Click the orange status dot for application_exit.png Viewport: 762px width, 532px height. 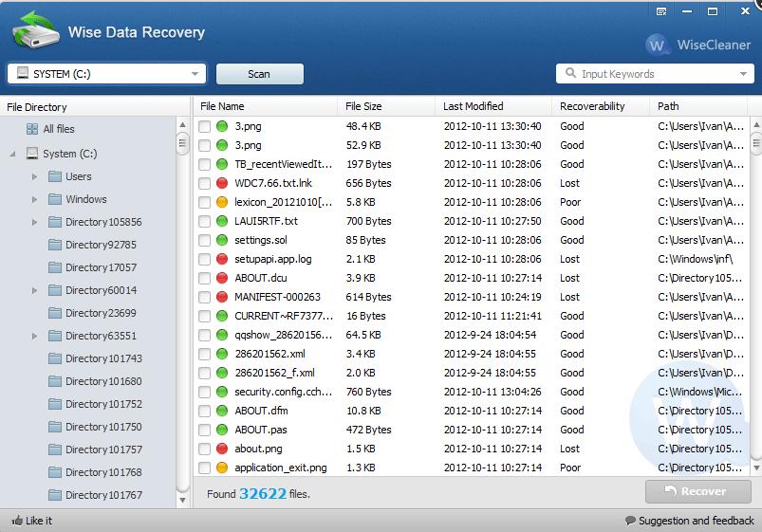pyautogui.click(x=222, y=468)
